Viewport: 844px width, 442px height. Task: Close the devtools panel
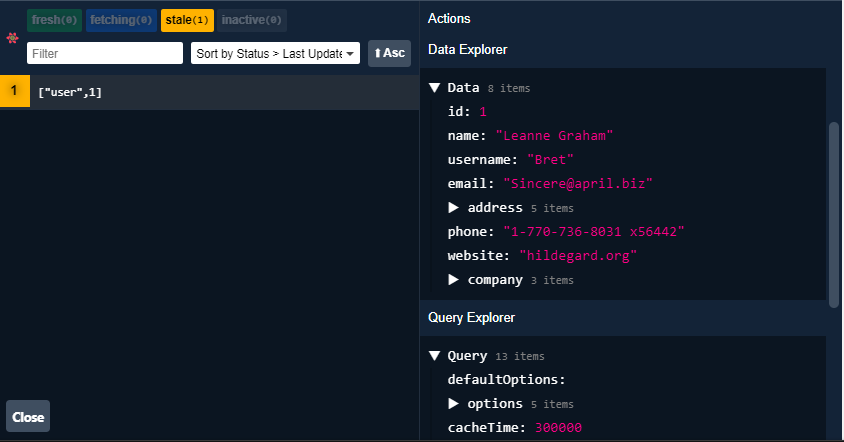pos(28,416)
